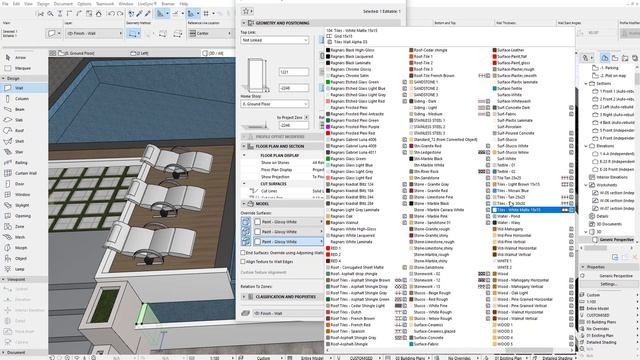Open the Design menu
The width and height of the screenshot is (640, 360).
click(43, 4)
